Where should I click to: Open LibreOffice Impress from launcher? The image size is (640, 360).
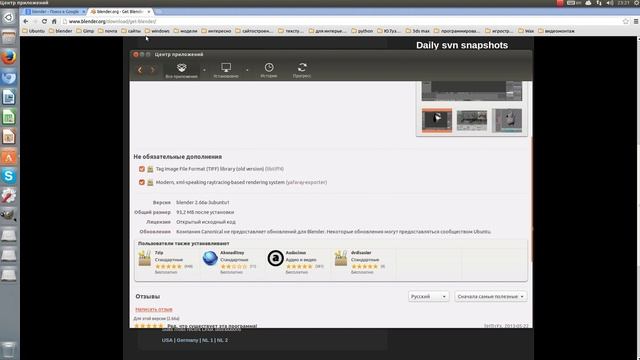click(9, 137)
